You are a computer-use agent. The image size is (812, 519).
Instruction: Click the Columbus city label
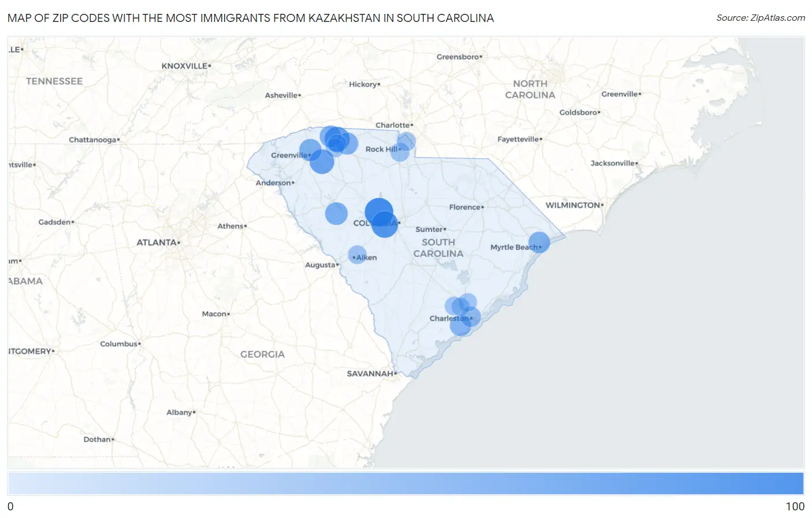[120, 344]
